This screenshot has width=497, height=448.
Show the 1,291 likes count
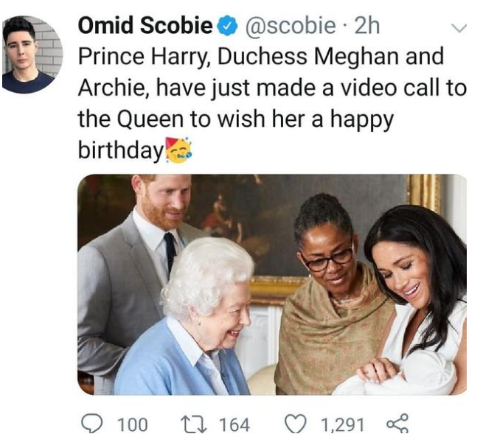pyautogui.click(x=342, y=425)
